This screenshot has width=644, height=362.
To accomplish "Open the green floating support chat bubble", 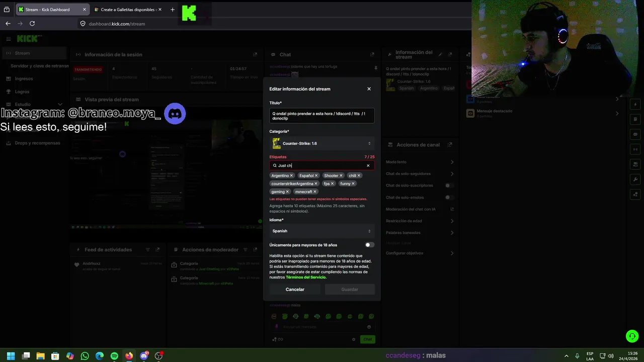I will click(x=632, y=336).
